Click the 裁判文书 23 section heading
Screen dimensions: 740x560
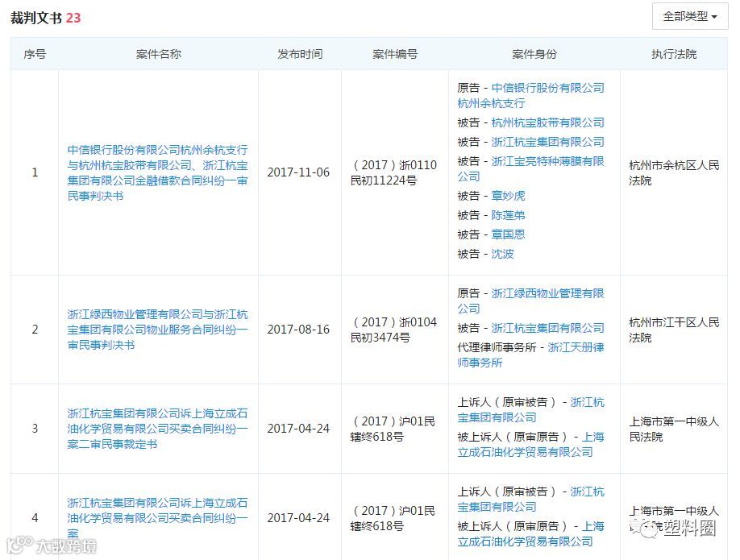pos(46,18)
